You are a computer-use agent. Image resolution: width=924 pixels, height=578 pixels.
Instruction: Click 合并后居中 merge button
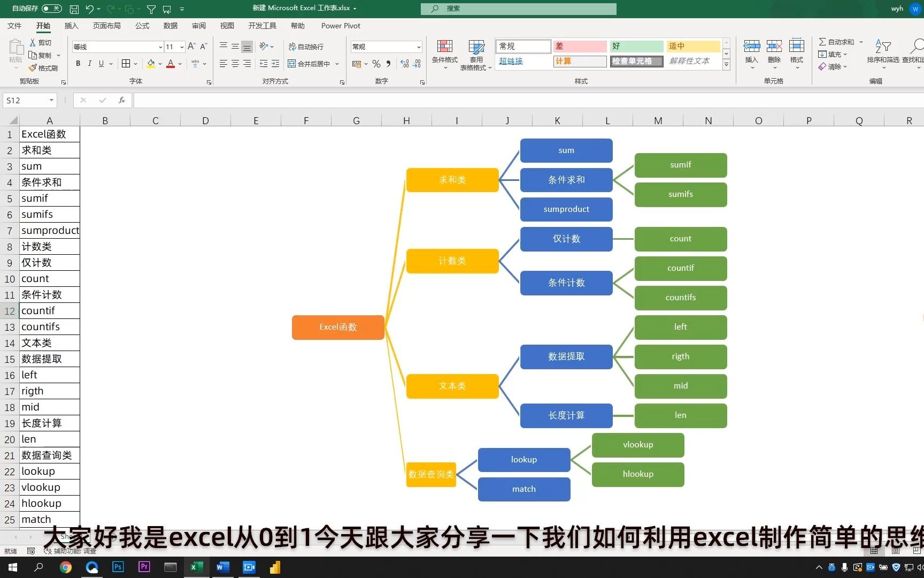309,64
